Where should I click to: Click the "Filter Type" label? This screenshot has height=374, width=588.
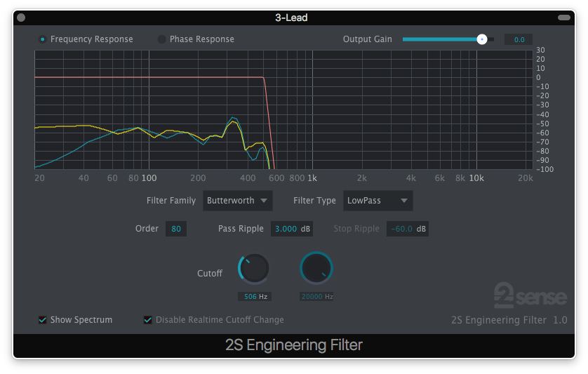click(x=314, y=201)
